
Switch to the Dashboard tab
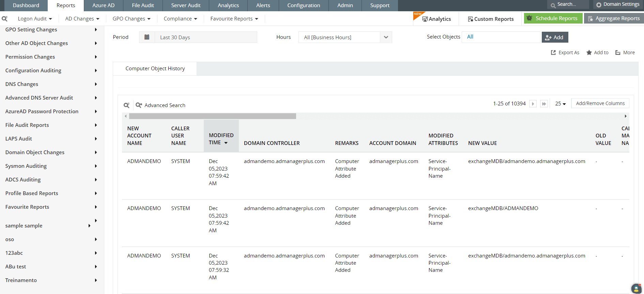pyautogui.click(x=26, y=5)
